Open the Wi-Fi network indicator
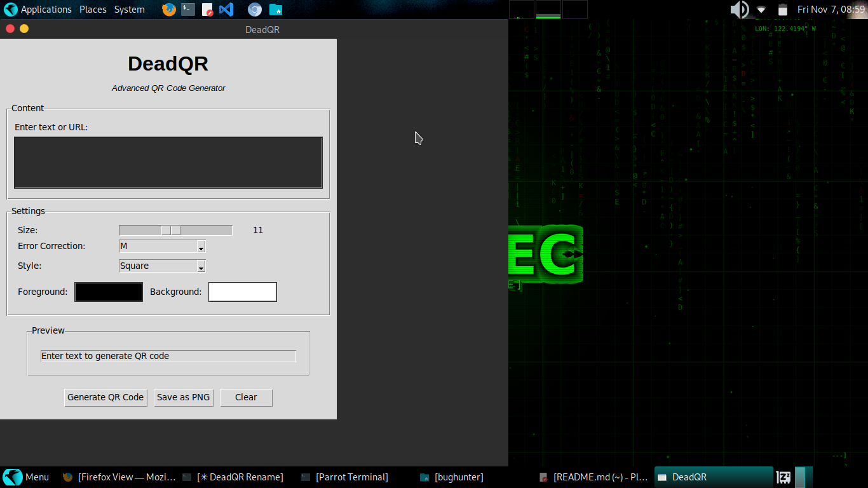The width and height of the screenshot is (868, 488). pos(761,10)
